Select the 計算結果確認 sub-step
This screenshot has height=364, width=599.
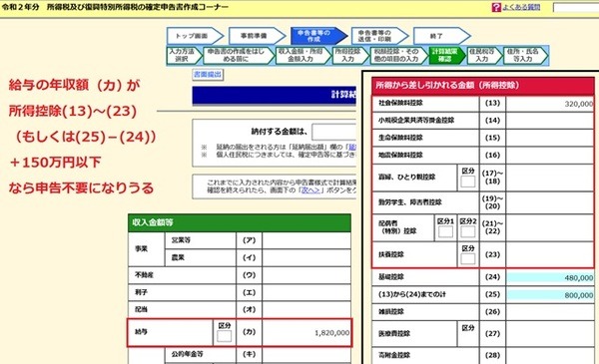447,55
